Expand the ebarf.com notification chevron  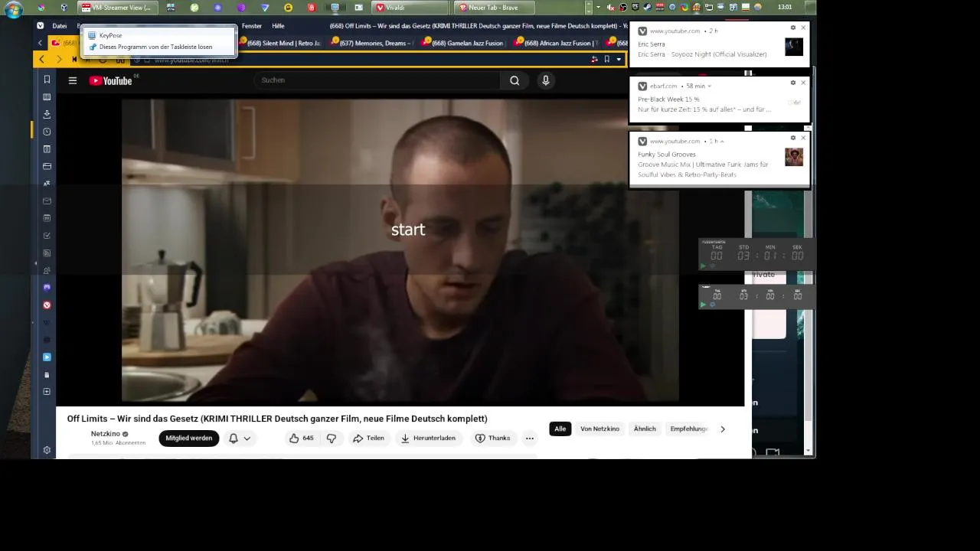click(710, 86)
